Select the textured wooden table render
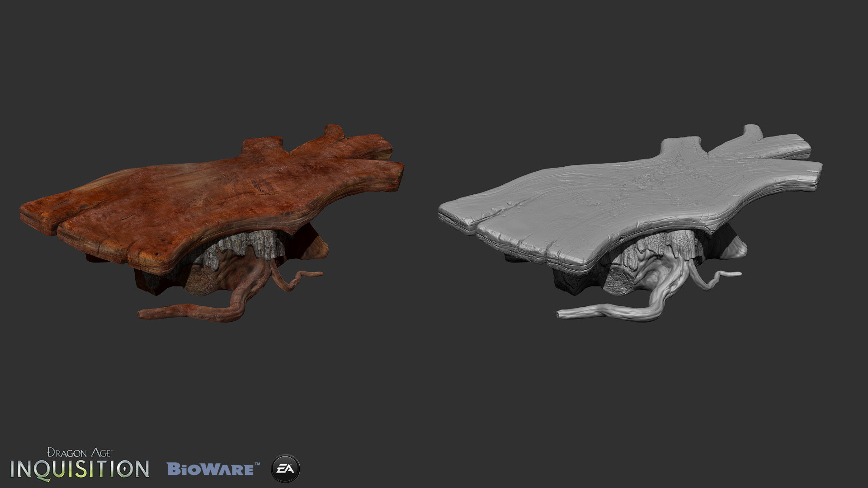This screenshot has width=868, height=488. [x=212, y=224]
